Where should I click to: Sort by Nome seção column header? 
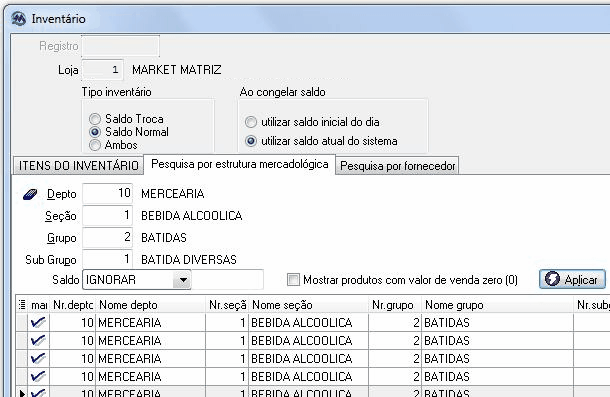(308, 305)
